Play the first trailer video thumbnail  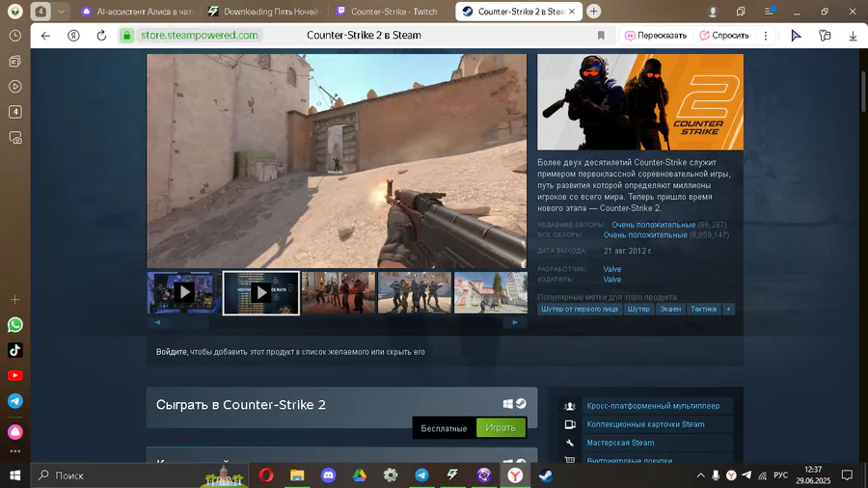tap(184, 292)
